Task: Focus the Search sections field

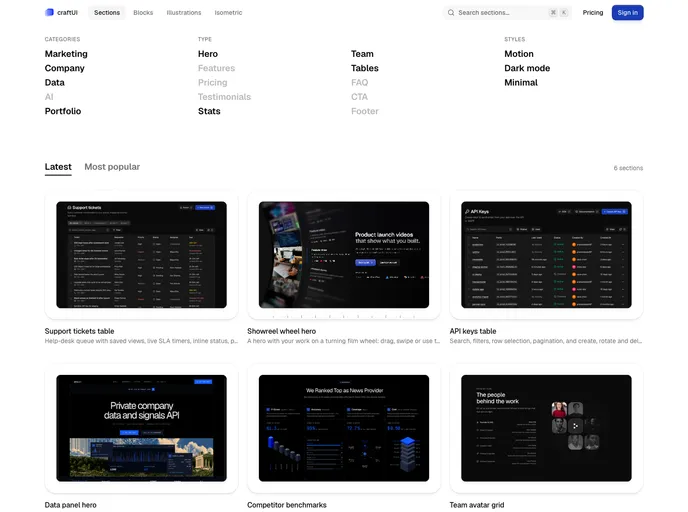Action: pyautogui.click(x=507, y=13)
